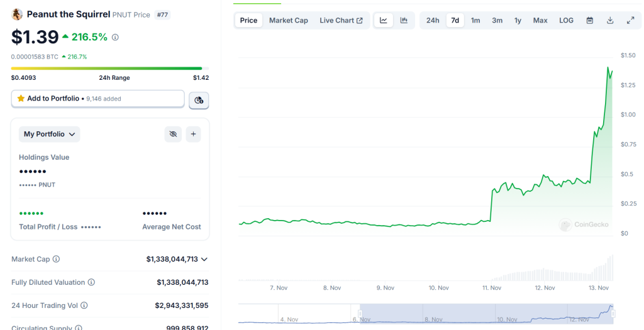
Task: Click the #77 rank badge
Action: tap(163, 15)
